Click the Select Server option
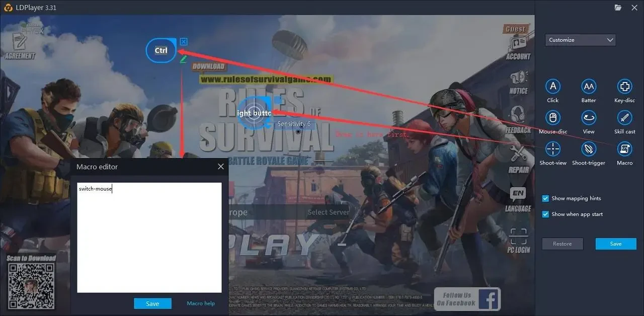Viewport: 644px width, 316px height. click(x=328, y=212)
